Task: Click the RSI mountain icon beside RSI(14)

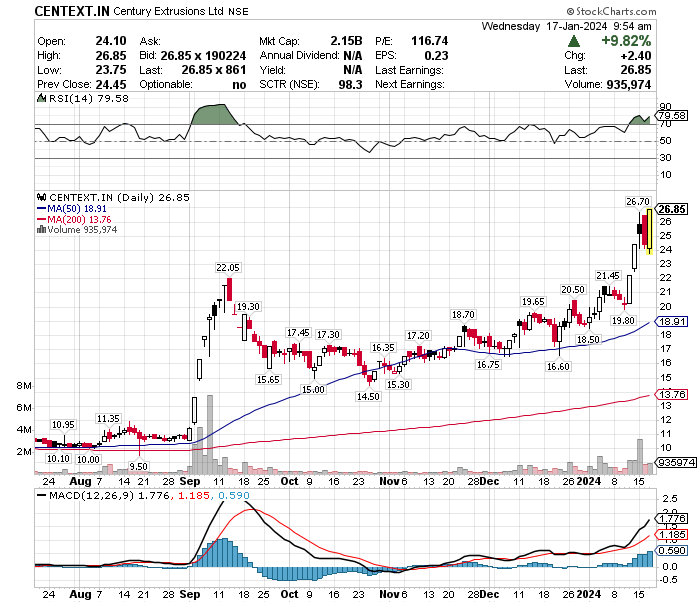Action: coord(42,98)
